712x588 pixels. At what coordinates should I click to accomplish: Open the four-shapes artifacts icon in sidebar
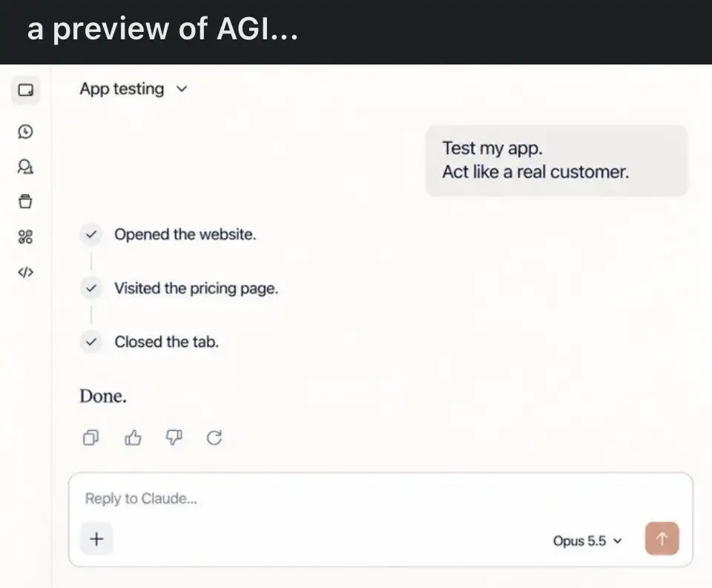25,237
